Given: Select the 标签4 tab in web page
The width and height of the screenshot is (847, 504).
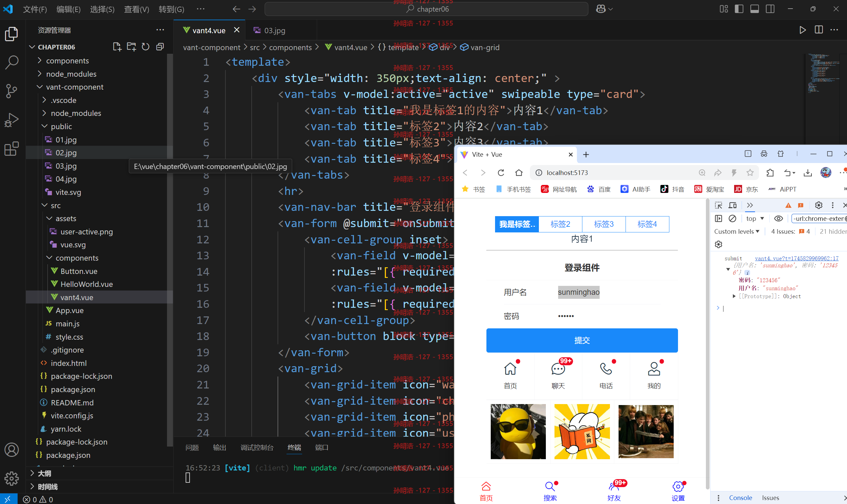Looking at the screenshot, I should tap(647, 224).
